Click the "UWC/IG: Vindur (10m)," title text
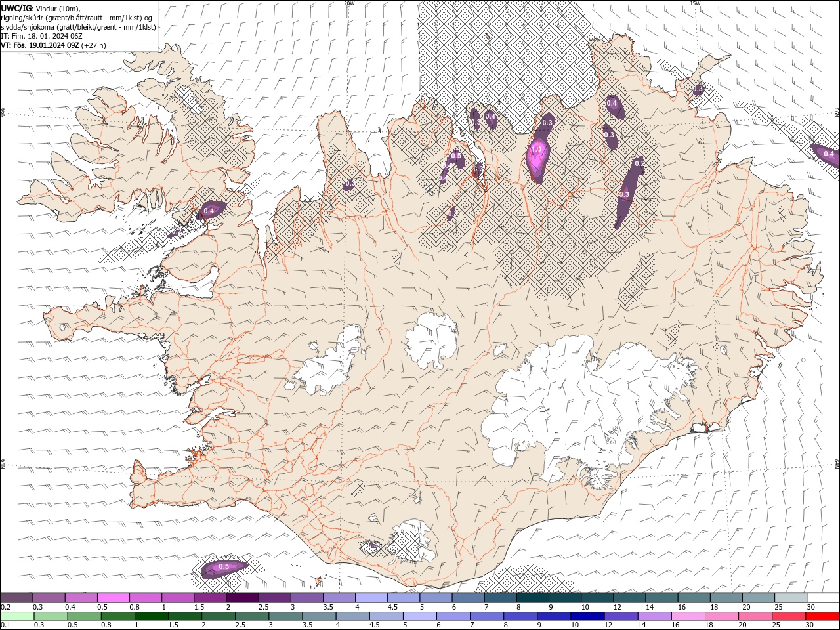840x630 pixels. [x=41, y=8]
